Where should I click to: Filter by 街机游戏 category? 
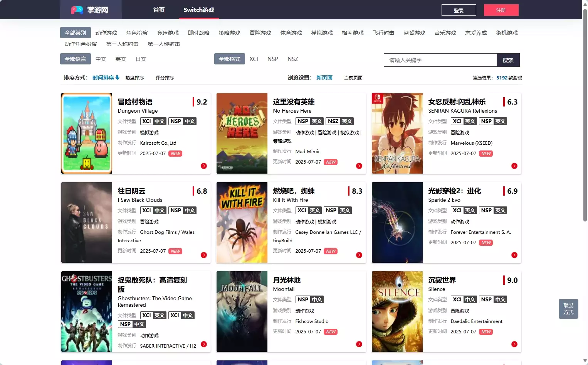(507, 33)
